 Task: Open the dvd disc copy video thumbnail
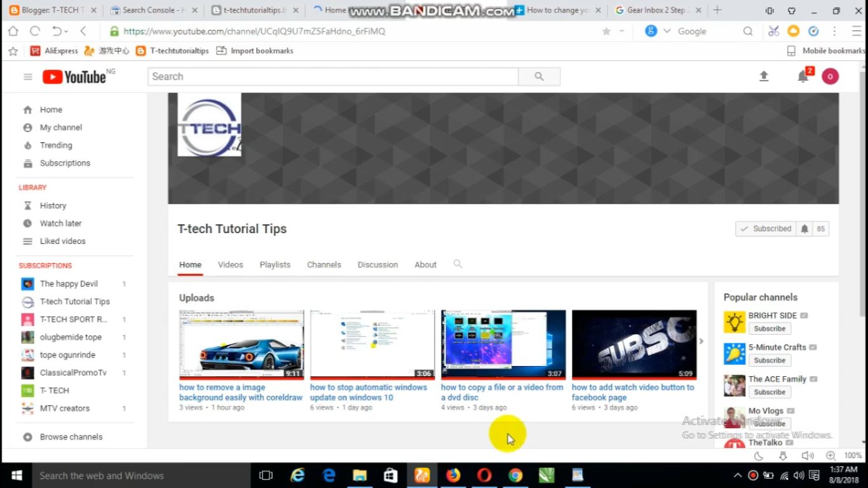(x=503, y=344)
